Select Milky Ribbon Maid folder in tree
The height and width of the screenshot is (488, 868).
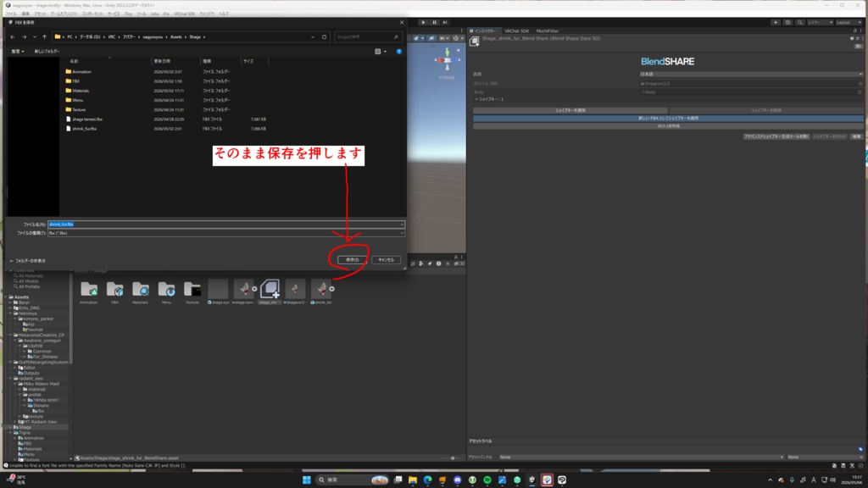click(41, 384)
